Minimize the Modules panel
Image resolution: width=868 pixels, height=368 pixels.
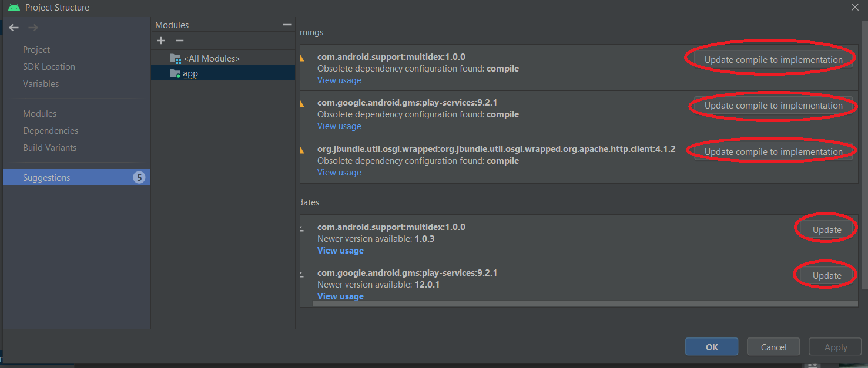click(287, 25)
